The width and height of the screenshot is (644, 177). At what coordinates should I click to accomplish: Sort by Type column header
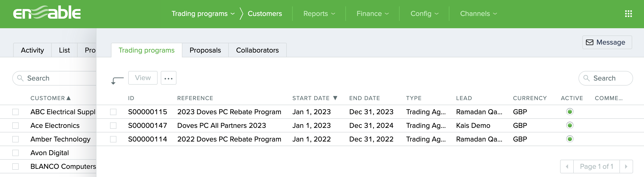pos(414,98)
